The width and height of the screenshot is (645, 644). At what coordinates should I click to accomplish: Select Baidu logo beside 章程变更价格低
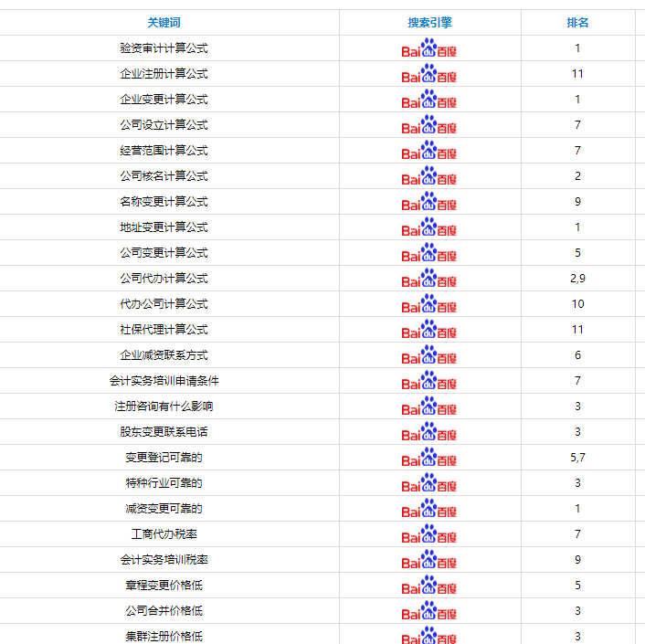tap(429, 585)
